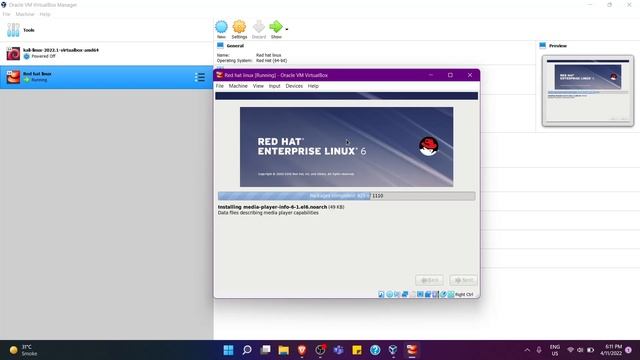Screen dimensions: 640x360
Task: Open OBS Studio from taskbar
Action: click(x=320, y=350)
